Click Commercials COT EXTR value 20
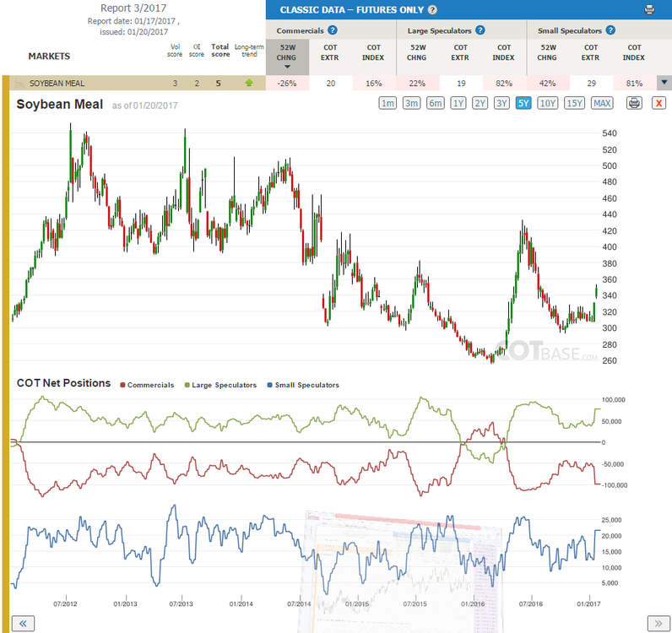The width and height of the screenshot is (672, 633). (331, 84)
